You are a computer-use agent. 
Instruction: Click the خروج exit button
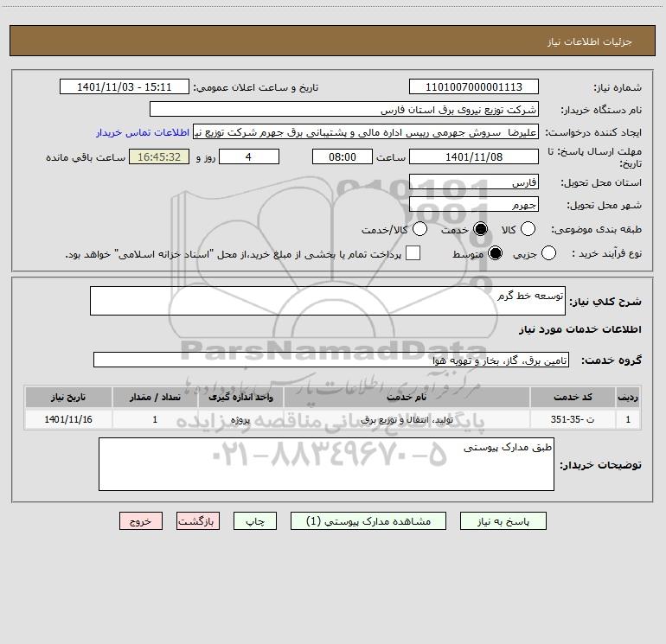click(x=141, y=521)
